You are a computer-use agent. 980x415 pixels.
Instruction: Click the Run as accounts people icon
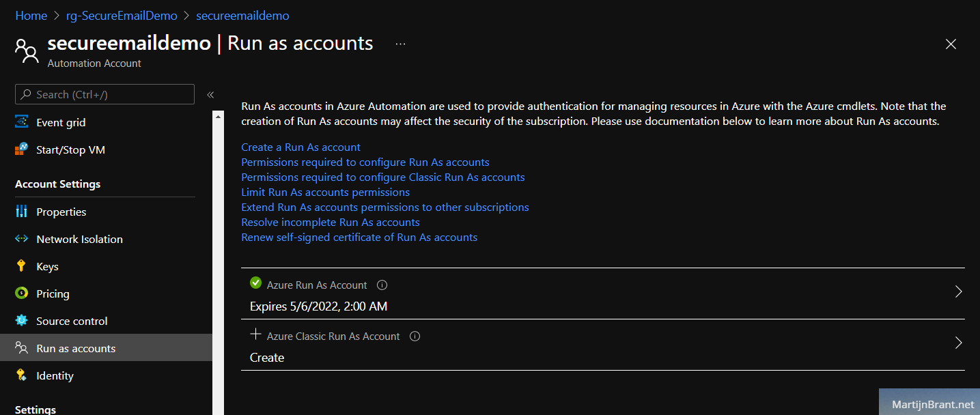pos(22,348)
